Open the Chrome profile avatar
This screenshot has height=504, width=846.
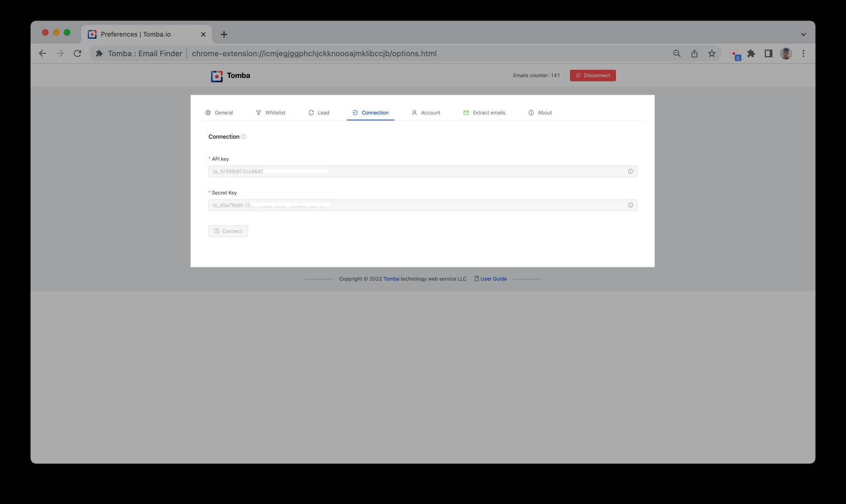pos(786,54)
